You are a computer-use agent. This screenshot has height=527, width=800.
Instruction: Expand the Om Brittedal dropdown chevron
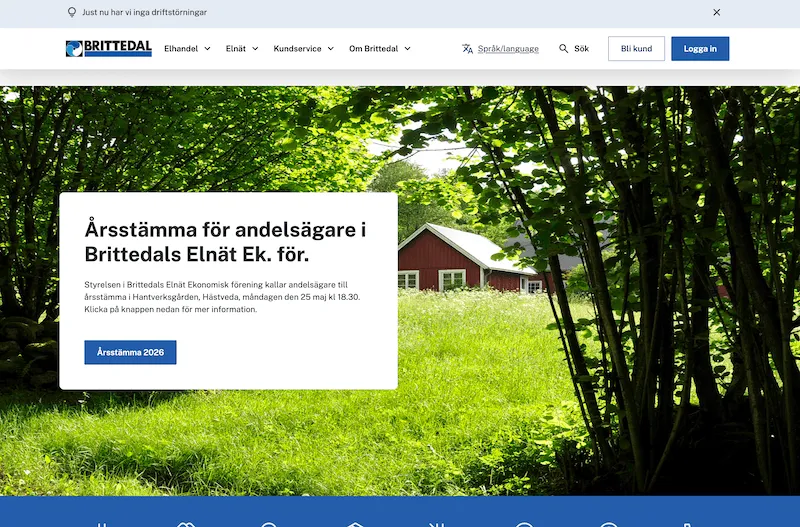tap(407, 49)
